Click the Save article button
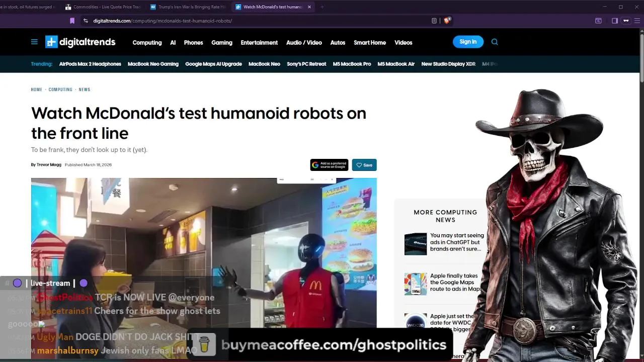Viewport: 644px width, 362px height. tap(364, 165)
